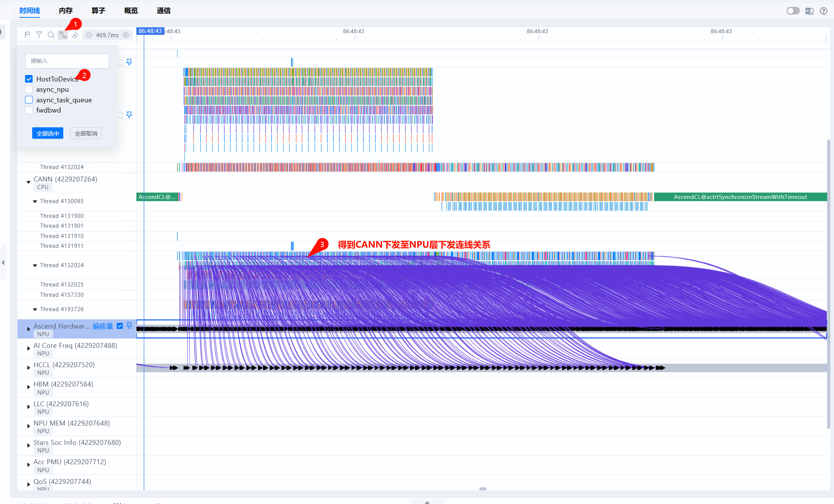This screenshot has height=504, width=834.
Task: Expand the Ascend Hardware NPU group
Action: click(28, 329)
